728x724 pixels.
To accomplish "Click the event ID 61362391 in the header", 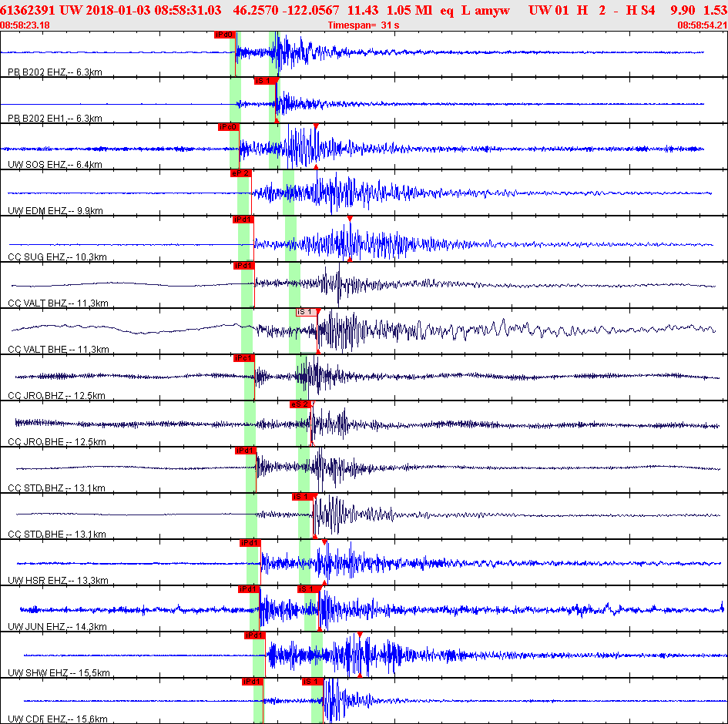I will pos(28,10).
